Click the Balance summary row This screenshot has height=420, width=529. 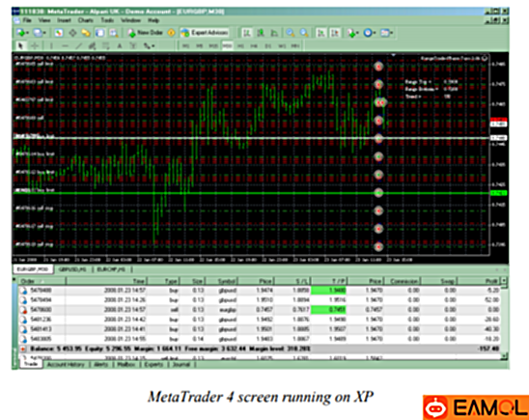259,349
